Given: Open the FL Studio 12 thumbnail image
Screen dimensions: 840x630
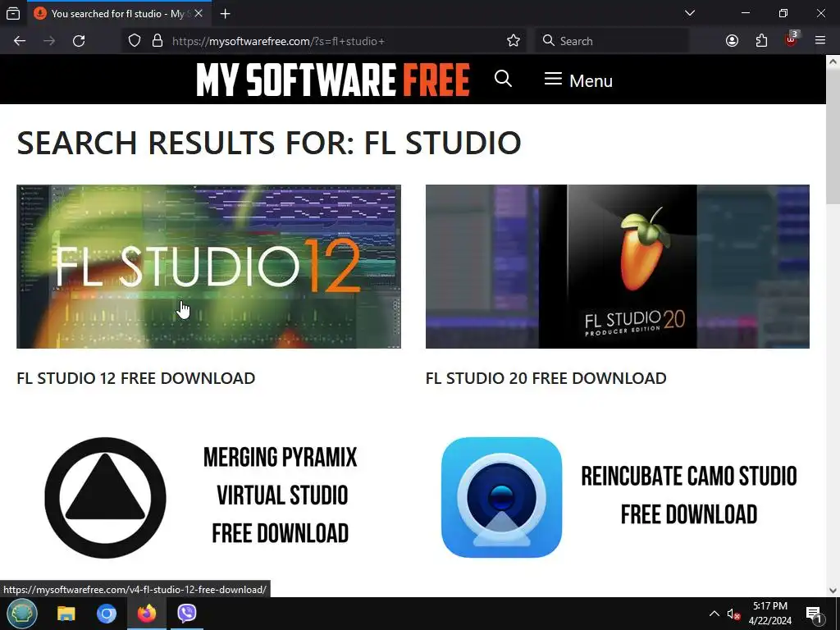Looking at the screenshot, I should (x=209, y=267).
